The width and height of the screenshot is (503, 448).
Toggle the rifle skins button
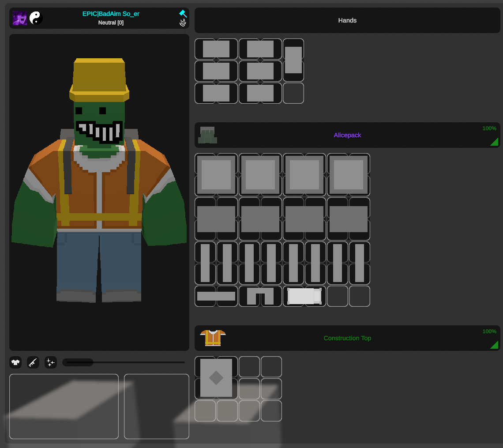(33, 363)
